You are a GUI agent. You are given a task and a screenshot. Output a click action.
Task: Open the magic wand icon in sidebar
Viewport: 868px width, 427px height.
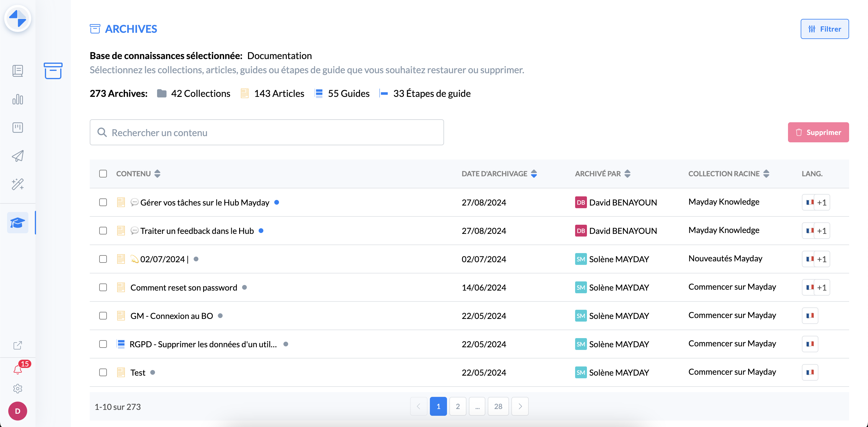tap(17, 184)
